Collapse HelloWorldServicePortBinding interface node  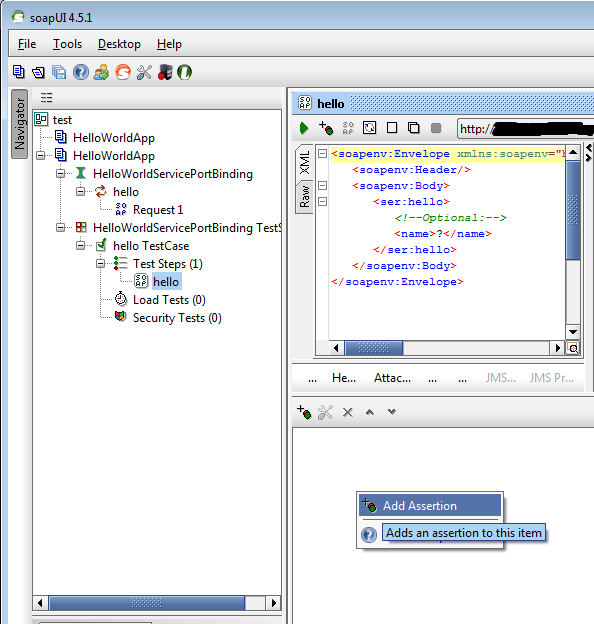pyautogui.click(x=60, y=174)
